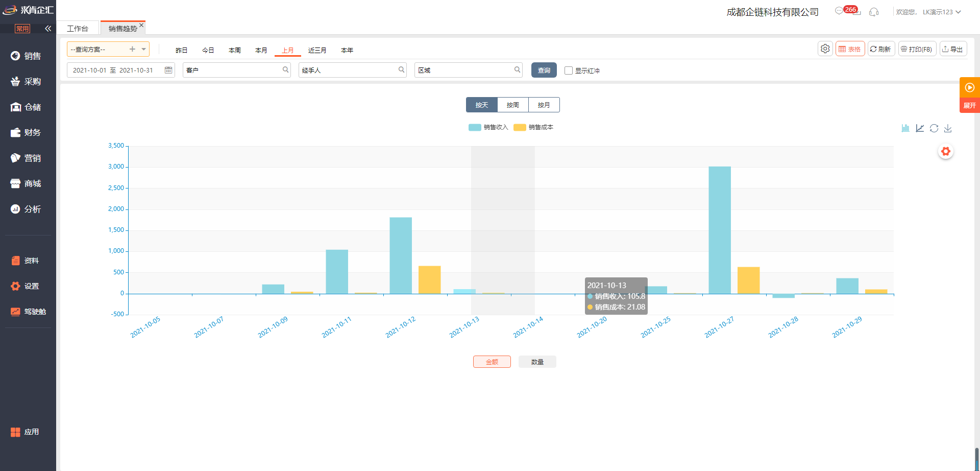Toggle 销售收入 series in chart legend

tap(488, 127)
